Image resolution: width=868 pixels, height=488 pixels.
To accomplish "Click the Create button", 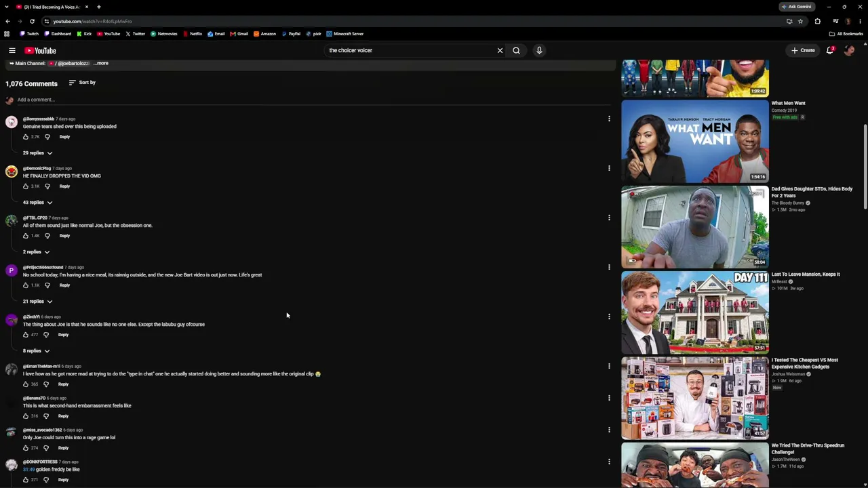I will (803, 50).
